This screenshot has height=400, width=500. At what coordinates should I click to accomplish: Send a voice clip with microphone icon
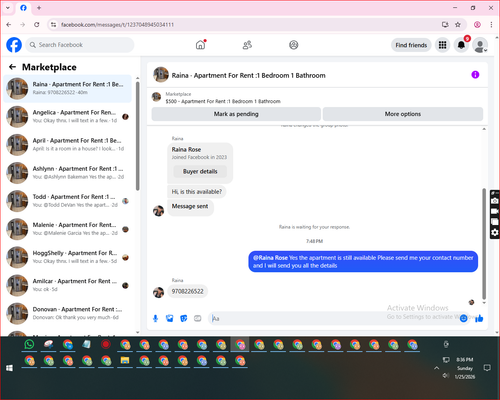coord(155,319)
